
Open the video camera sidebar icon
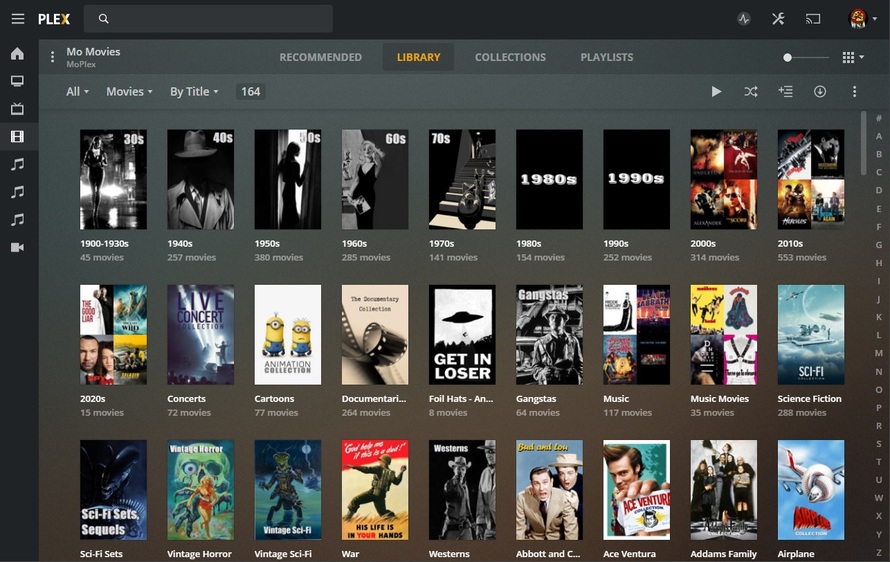click(x=18, y=247)
